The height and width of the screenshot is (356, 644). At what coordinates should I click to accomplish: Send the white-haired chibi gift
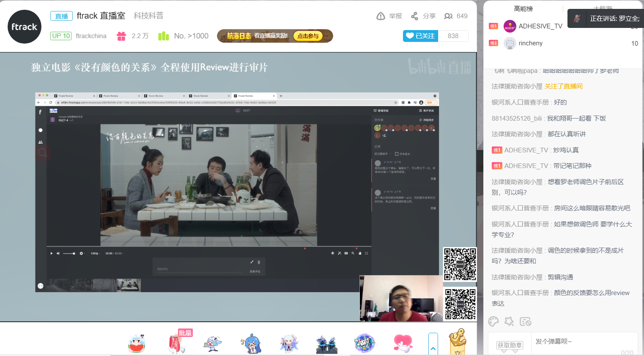[x=289, y=343]
